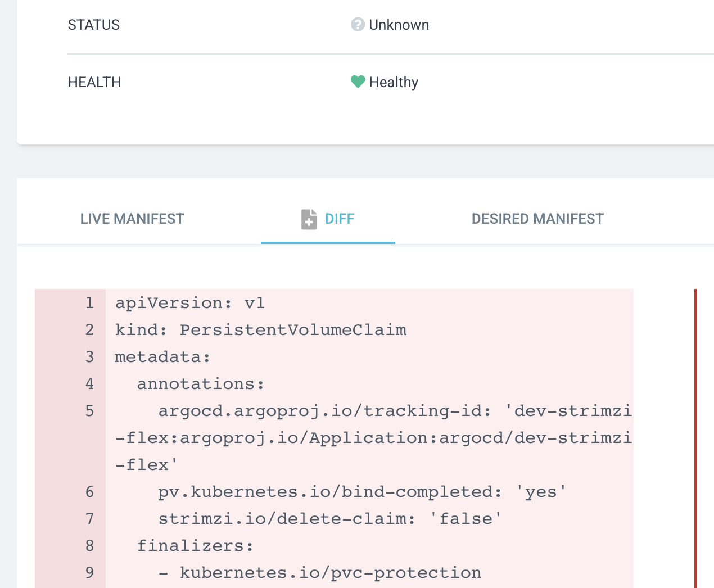Click the Healthy green heart icon

click(x=358, y=82)
